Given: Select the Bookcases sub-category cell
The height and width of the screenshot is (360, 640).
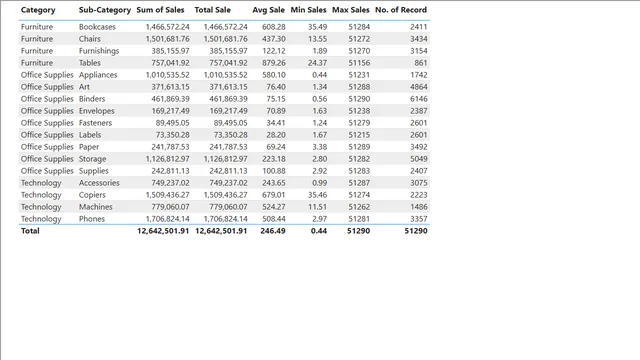Looking at the screenshot, I should [x=97, y=27].
